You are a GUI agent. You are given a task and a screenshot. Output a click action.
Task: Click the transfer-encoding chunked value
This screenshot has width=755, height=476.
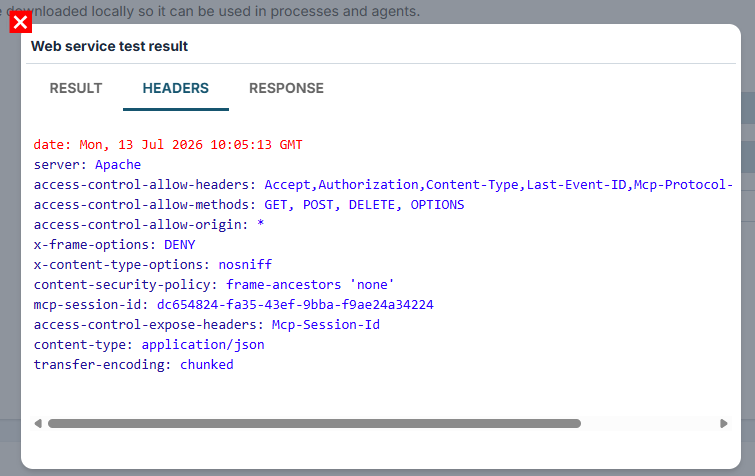pyautogui.click(x=207, y=365)
